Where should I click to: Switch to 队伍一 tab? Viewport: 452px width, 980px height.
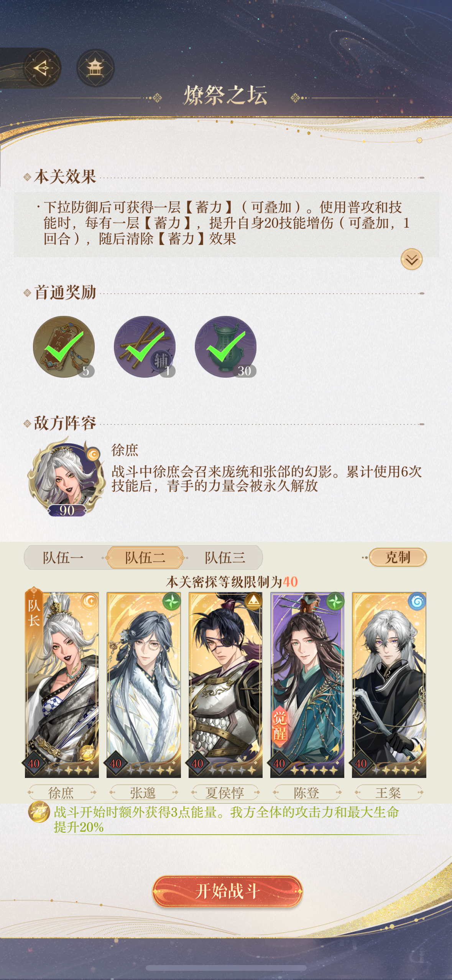(63, 557)
